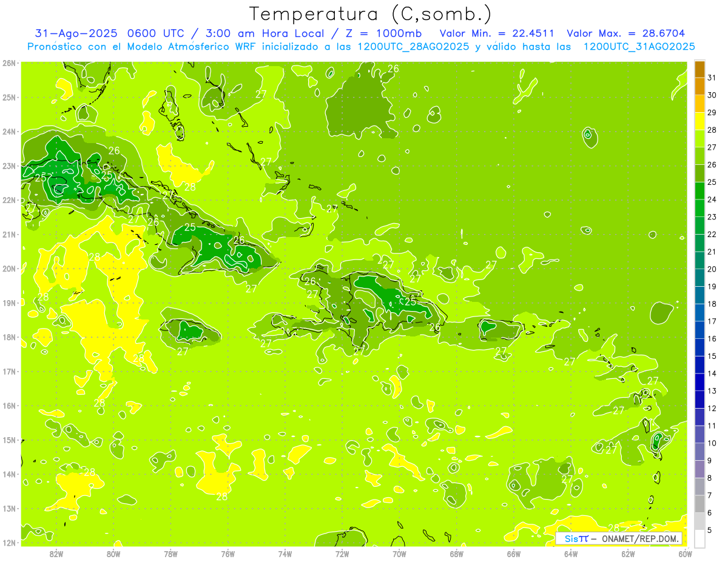This screenshot has height=562, width=728.
Task: Click the blue colorbar segment between 16 and 17
Action: [x=699, y=329]
